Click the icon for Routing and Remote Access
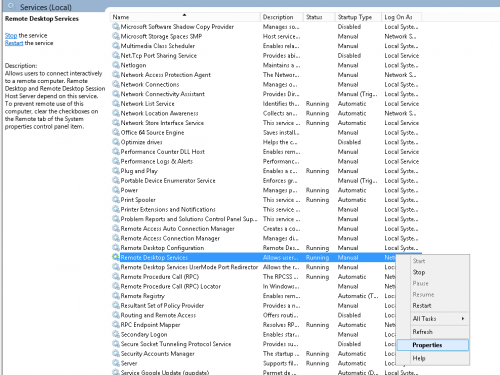Viewport: 500px width, 375px height. 116,315
